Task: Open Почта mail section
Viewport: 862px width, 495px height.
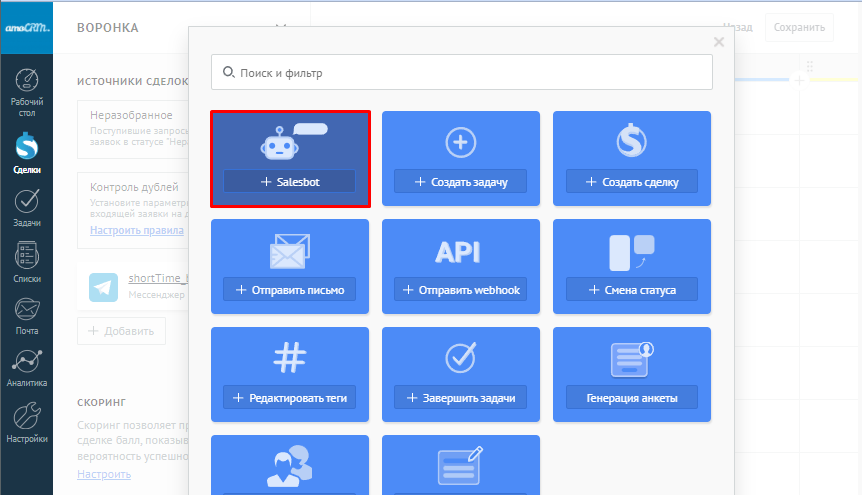Action: point(27,316)
